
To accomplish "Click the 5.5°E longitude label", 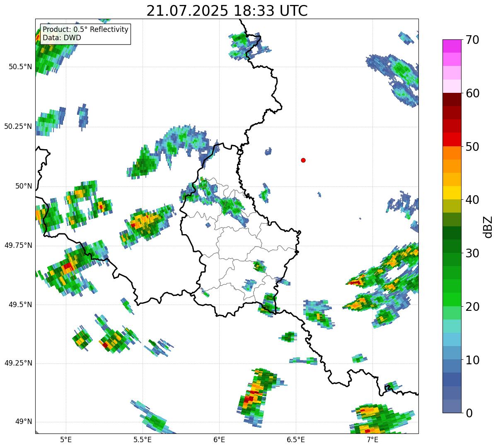I will pos(143,440).
